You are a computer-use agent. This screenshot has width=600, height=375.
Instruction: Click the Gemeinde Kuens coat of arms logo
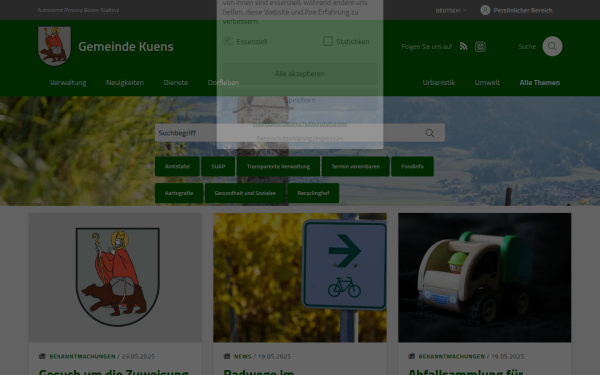pyautogui.click(x=54, y=46)
